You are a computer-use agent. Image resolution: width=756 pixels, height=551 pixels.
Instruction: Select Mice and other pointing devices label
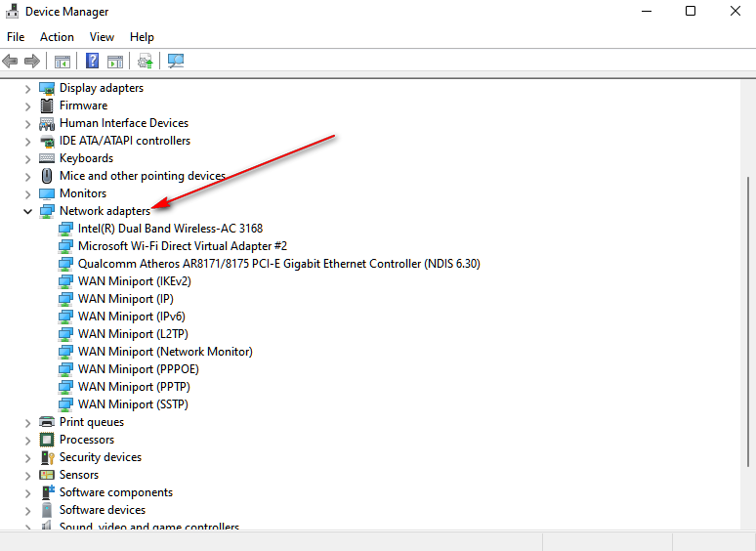143,176
